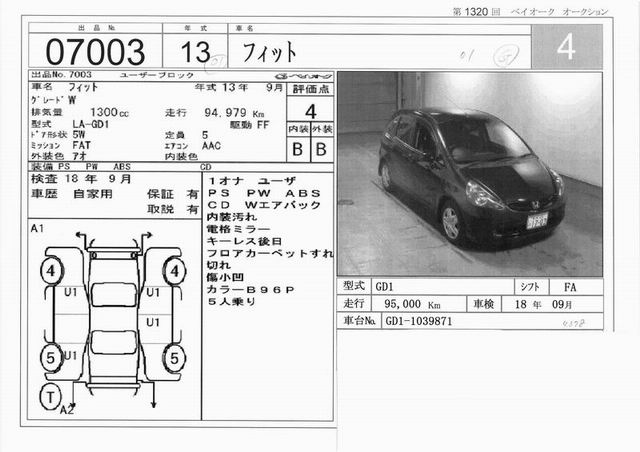Screen dimensions: 640x452
Task: Click the 検査 18年 9月 inspection date
Action: pos(81,179)
